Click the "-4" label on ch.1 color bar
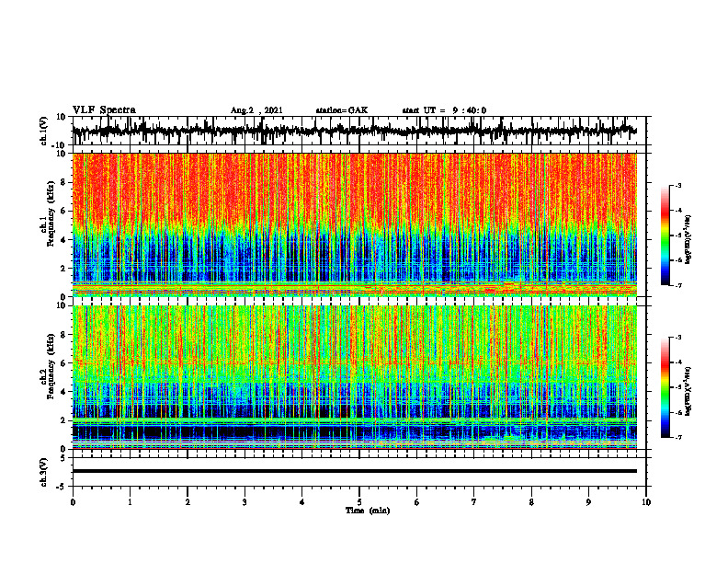 (x=677, y=211)
